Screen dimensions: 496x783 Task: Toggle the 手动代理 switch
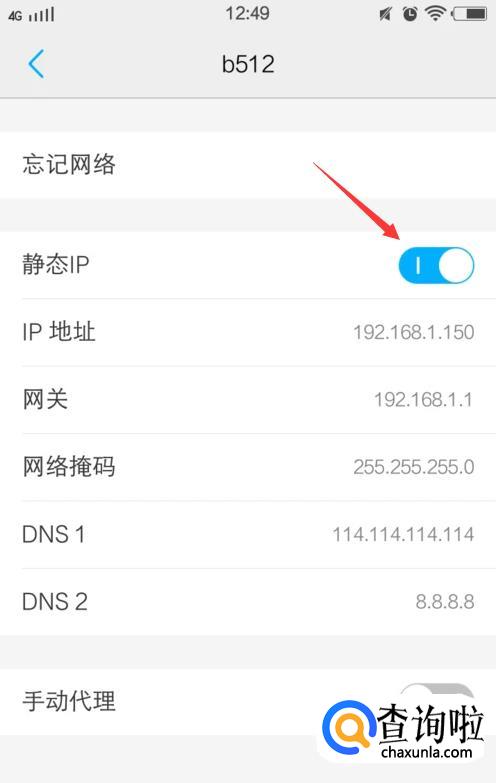point(436,695)
